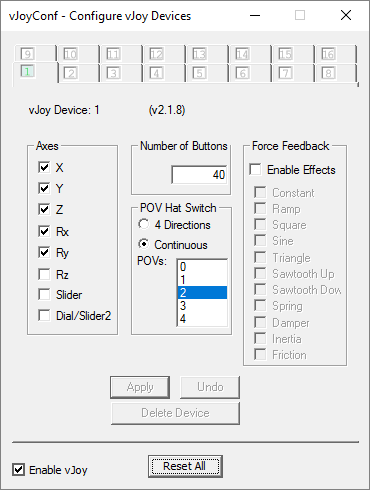Check the Spring effect checkbox

click(x=260, y=305)
